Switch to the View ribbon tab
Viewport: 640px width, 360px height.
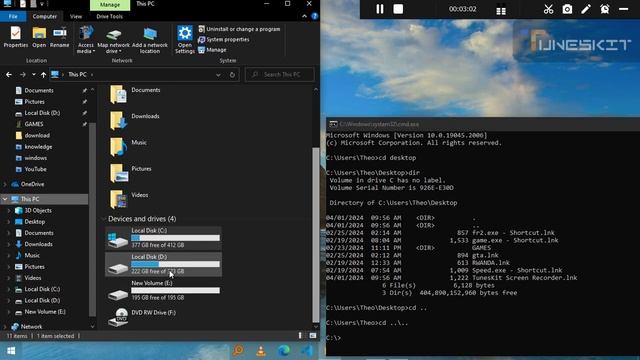point(76,16)
